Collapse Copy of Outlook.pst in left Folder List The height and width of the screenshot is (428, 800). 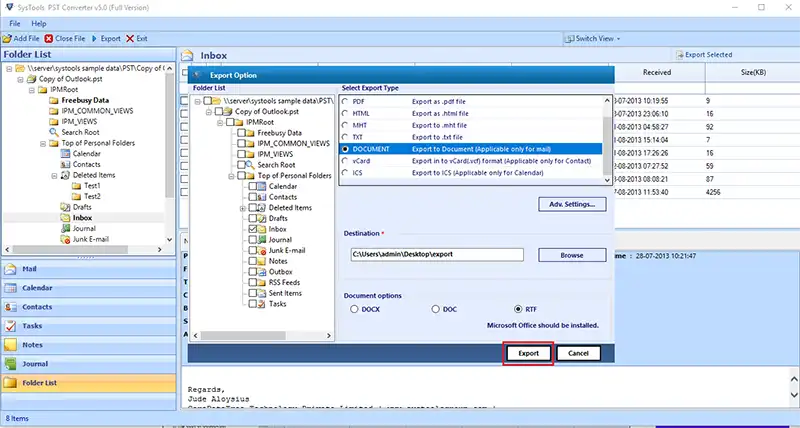pos(20,80)
